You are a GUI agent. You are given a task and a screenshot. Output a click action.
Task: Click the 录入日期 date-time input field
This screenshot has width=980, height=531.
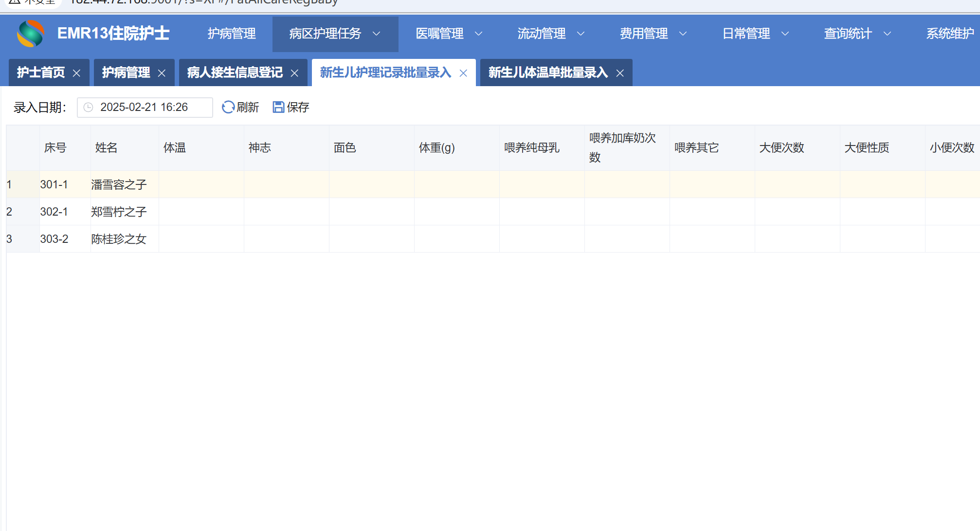tap(144, 107)
